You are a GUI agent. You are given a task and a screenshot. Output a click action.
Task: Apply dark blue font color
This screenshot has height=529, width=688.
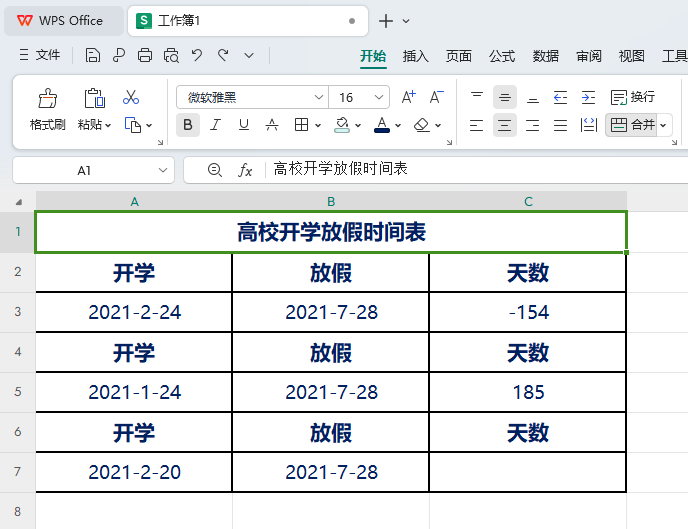[x=382, y=125]
